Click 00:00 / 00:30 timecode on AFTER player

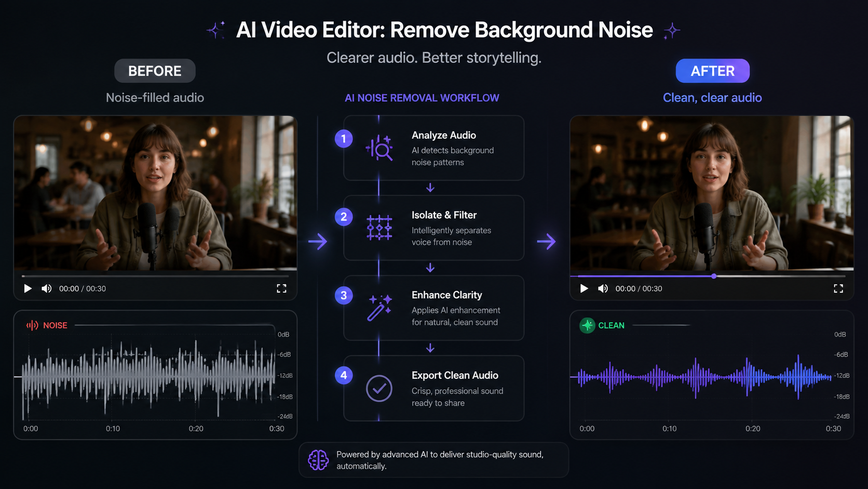[x=639, y=288]
